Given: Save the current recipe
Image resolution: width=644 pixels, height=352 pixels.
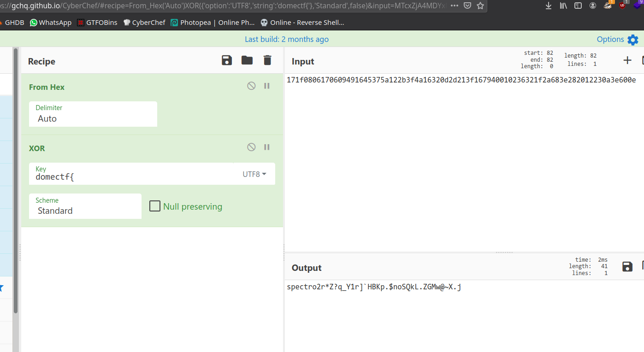Looking at the screenshot, I should pyautogui.click(x=227, y=60).
